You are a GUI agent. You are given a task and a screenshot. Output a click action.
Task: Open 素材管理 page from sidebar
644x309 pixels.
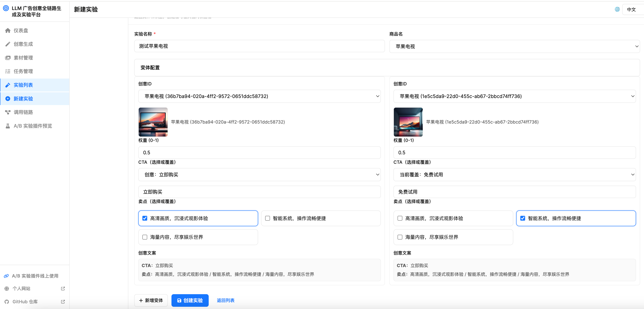point(34,58)
